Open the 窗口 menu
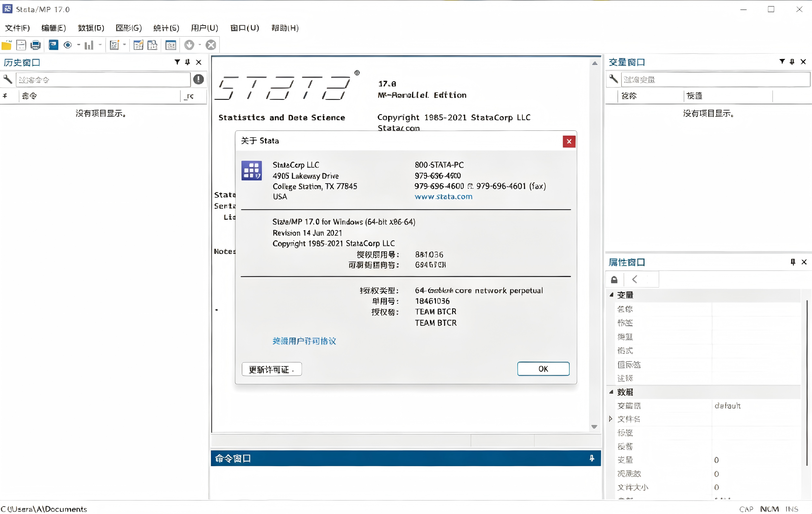 pos(245,28)
